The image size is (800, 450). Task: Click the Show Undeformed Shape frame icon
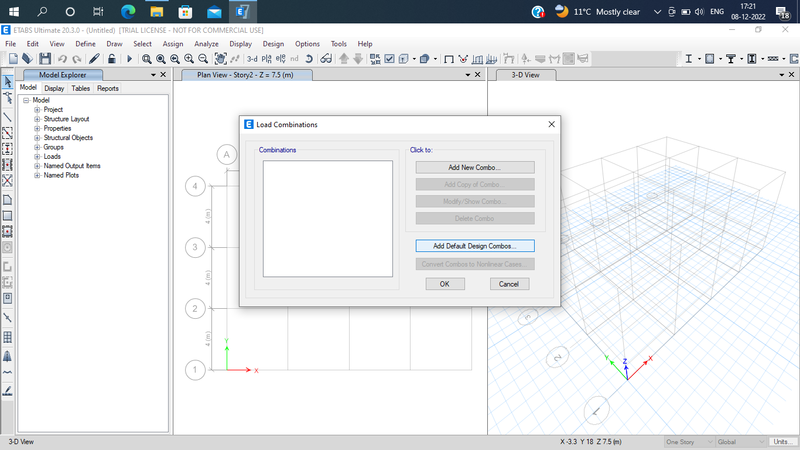[x=449, y=59]
